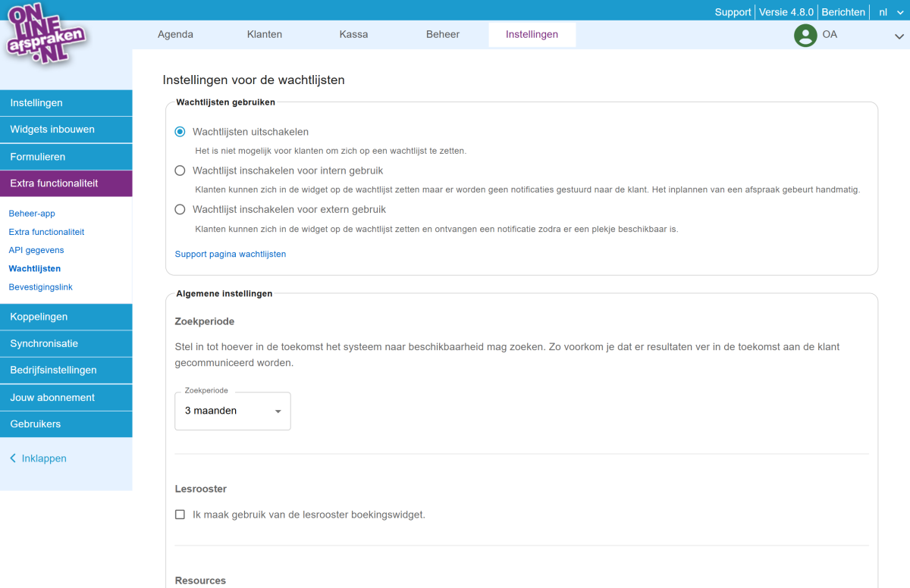This screenshot has height=588, width=910.
Task: Click the OA account name
Action: 830,34
